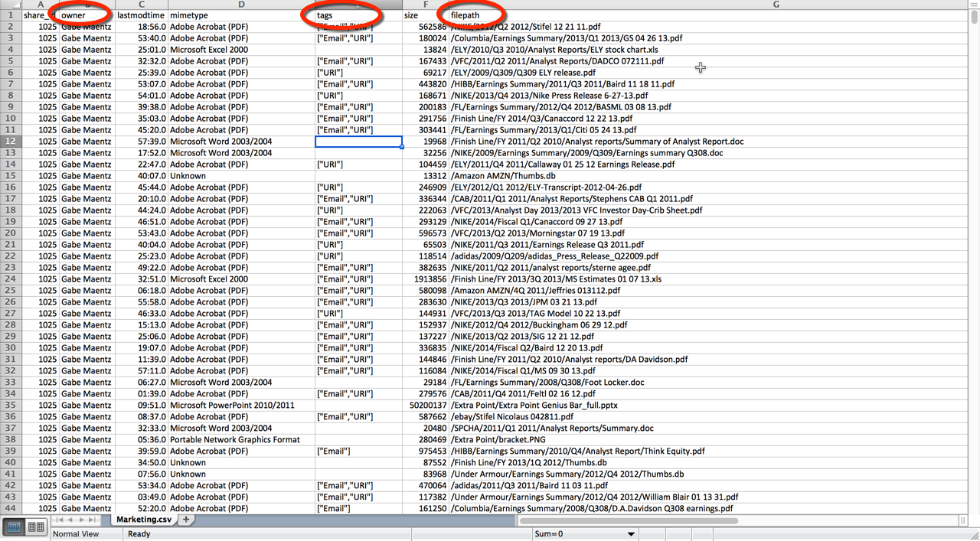Click size cell '13312'
Viewport: 980px width, 541px height.
[426, 176]
